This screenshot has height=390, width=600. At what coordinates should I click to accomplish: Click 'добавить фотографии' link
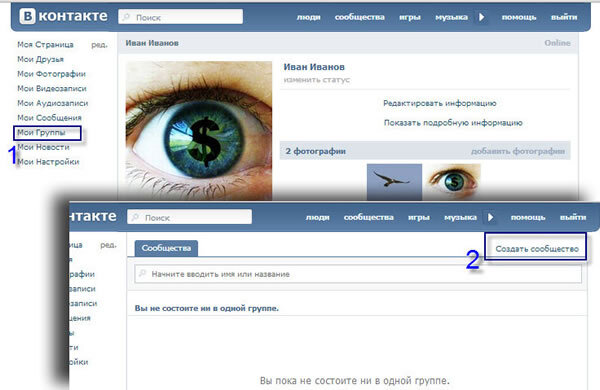518,151
